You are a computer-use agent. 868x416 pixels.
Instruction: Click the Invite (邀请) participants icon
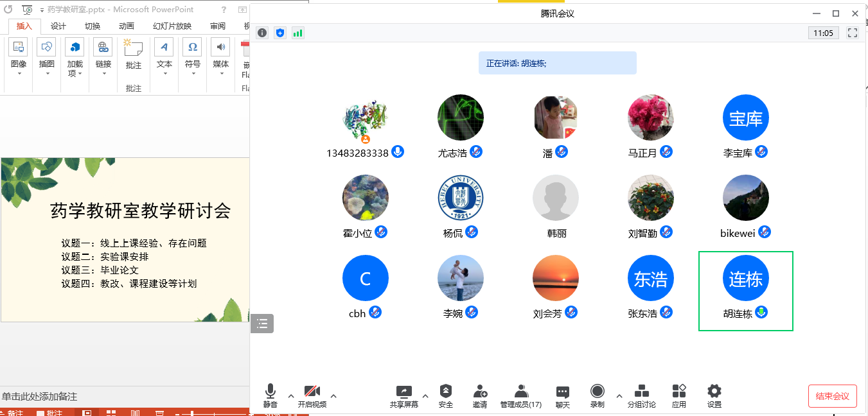[x=479, y=392]
